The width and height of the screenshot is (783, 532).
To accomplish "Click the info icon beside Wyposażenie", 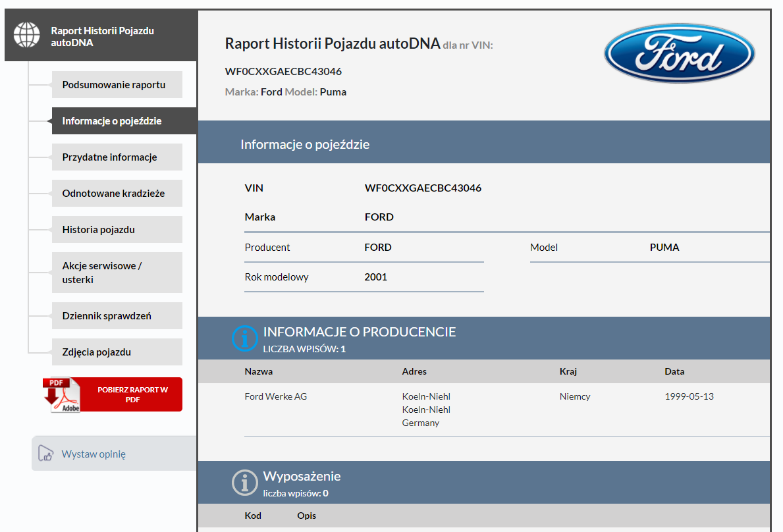I will tap(245, 483).
